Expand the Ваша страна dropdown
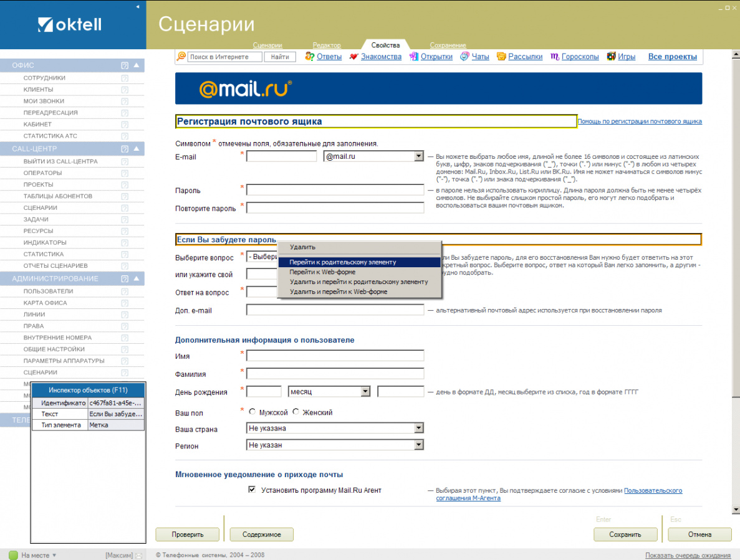The image size is (740, 560). coord(419,428)
